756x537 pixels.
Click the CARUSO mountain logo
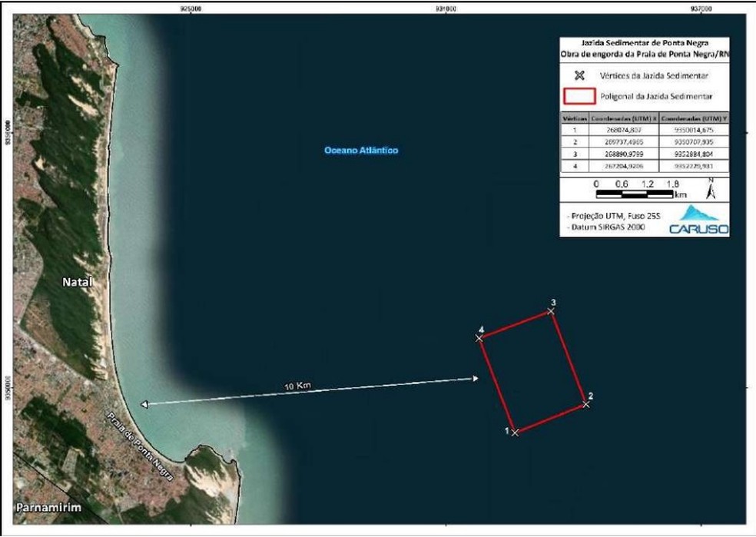699,220
